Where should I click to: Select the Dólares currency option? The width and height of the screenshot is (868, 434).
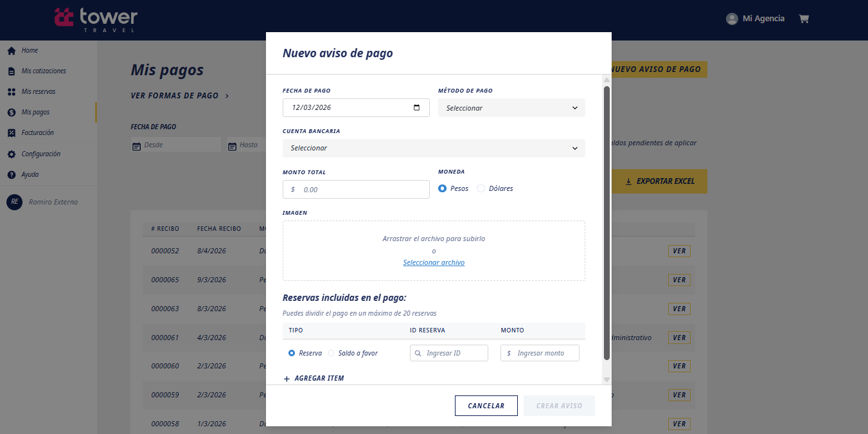click(x=481, y=188)
